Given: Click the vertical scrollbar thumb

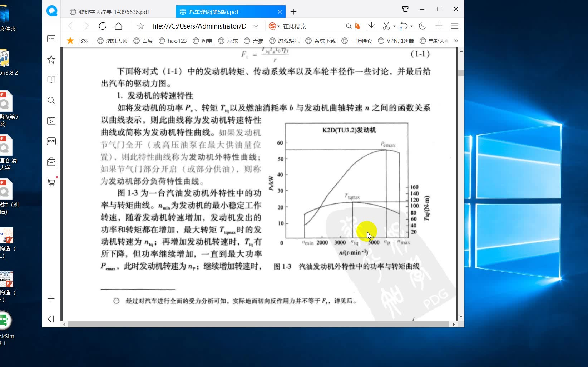Looking at the screenshot, I should tap(461, 73).
